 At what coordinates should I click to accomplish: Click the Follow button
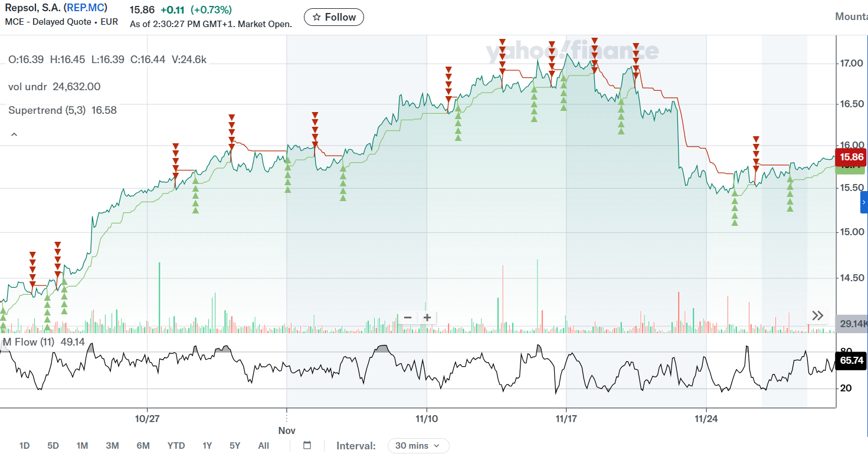[333, 17]
